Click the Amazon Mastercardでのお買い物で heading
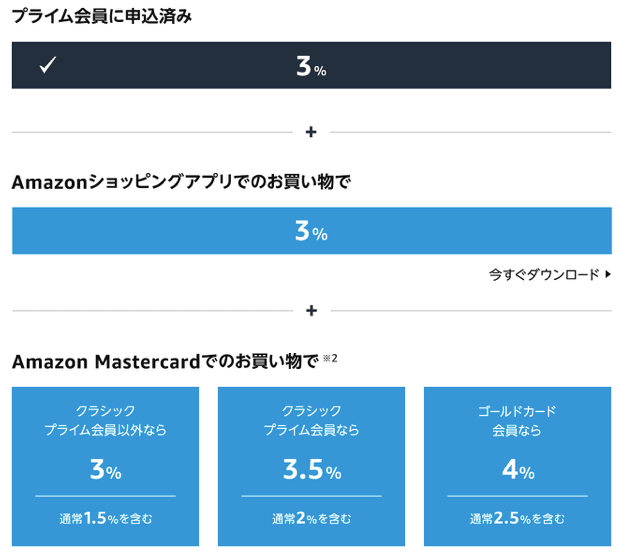 [x=166, y=361]
